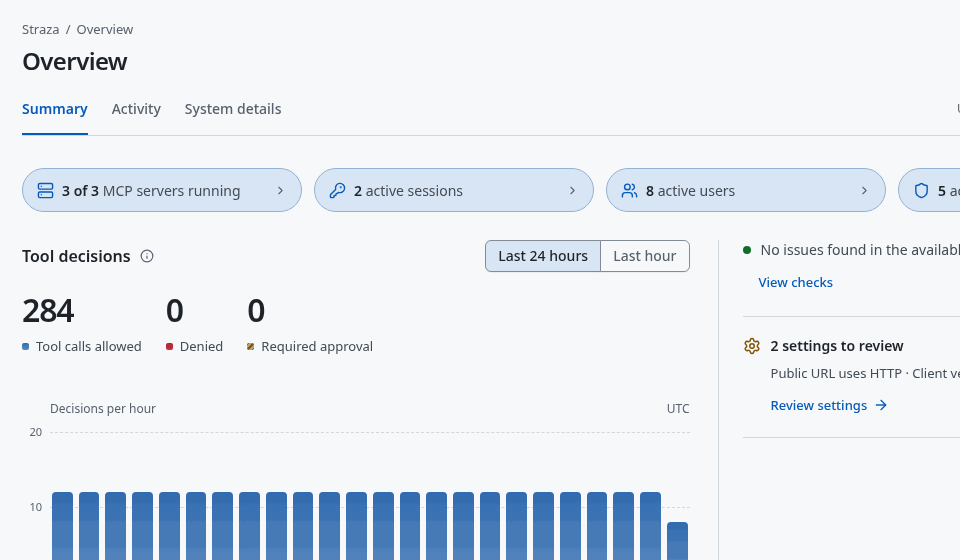960x560 pixels.
Task: Click the 2 settings to review heading
Action: click(x=836, y=346)
